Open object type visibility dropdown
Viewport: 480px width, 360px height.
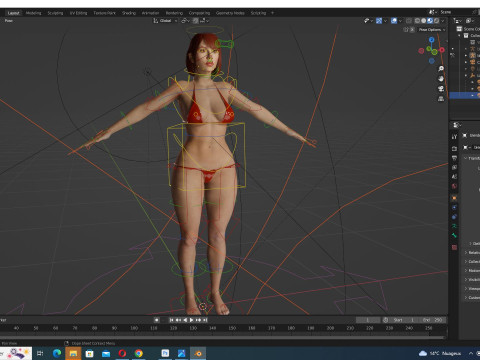pyautogui.click(x=368, y=21)
